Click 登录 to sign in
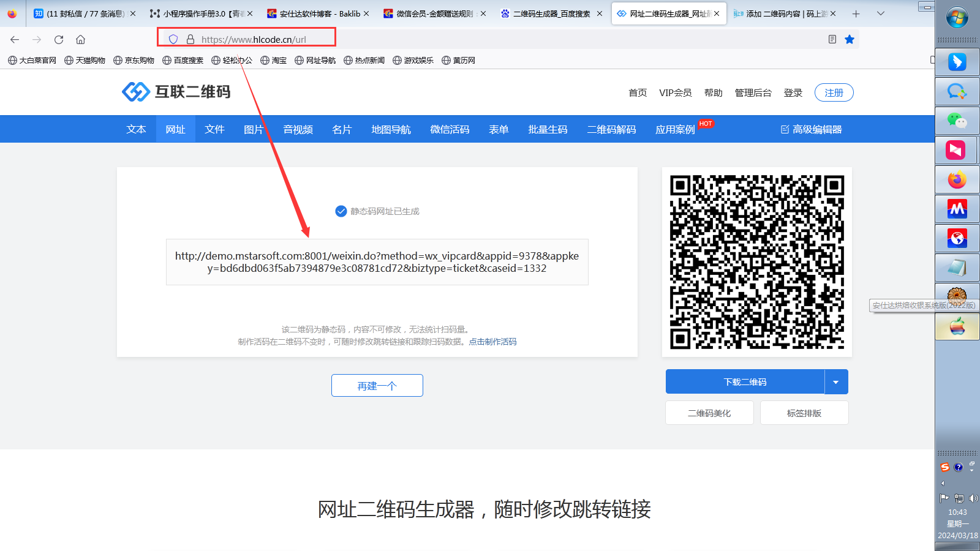The width and height of the screenshot is (980, 551). pyautogui.click(x=793, y=92)
